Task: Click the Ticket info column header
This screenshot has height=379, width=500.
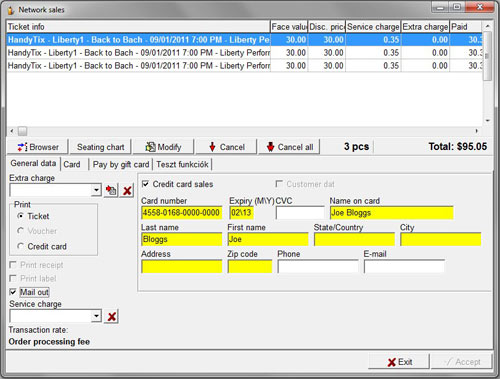Action: 138,27
